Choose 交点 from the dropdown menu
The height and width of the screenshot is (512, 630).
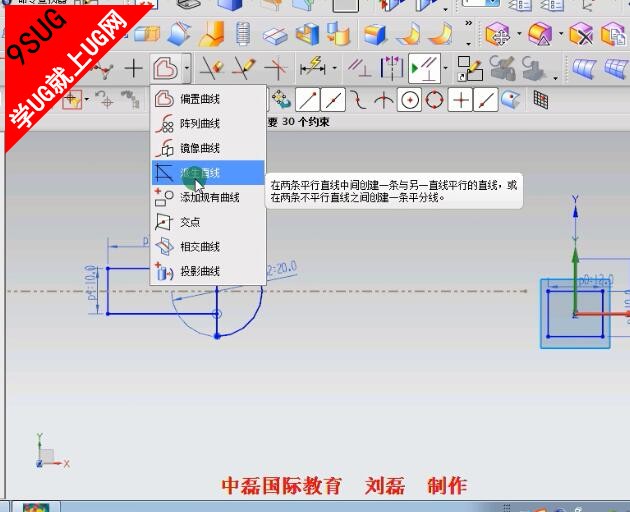click(x=208, y=222)
